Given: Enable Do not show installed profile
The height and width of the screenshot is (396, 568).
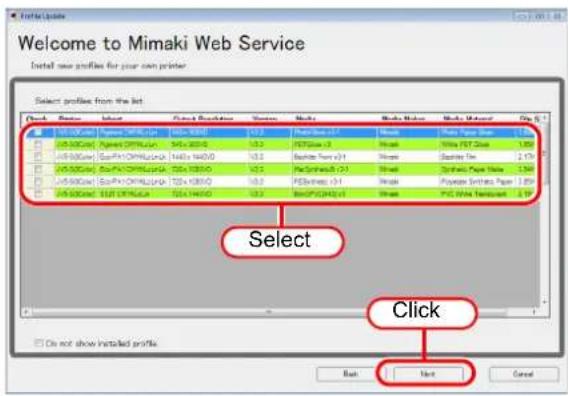Looking at the screenshot, I should [x=39, y=343].
